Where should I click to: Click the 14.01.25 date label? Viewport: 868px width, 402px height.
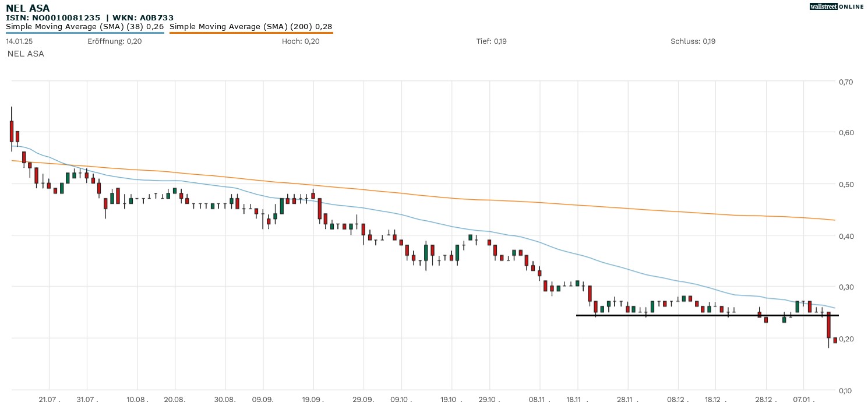18,41
